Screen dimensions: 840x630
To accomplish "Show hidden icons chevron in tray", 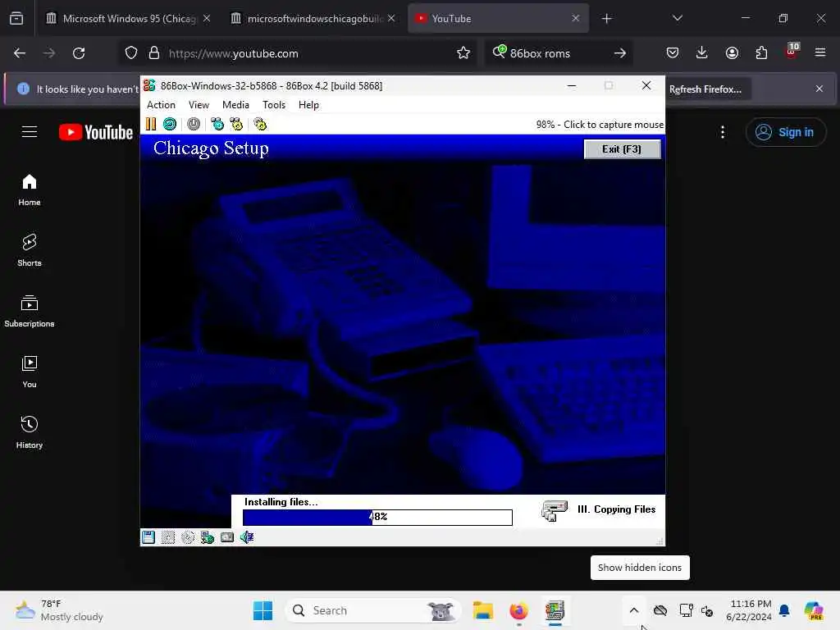I will click(x=634, y=610).
